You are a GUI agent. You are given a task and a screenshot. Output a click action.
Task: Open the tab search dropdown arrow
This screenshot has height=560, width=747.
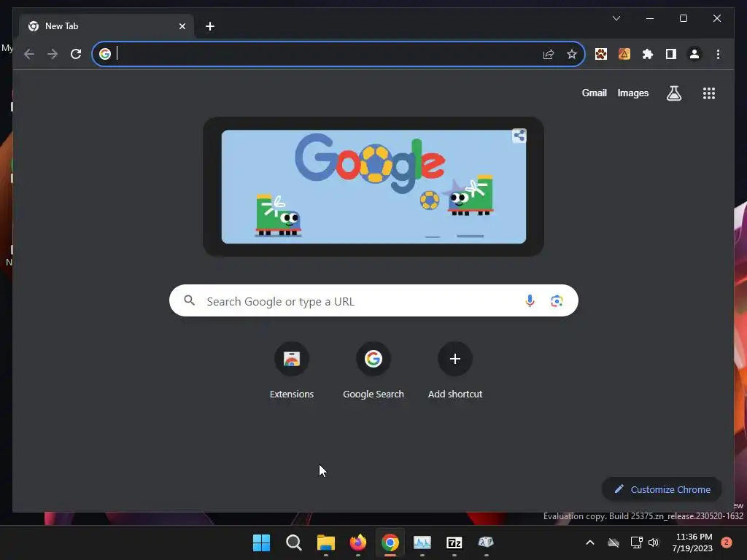(x=616, y=18)
